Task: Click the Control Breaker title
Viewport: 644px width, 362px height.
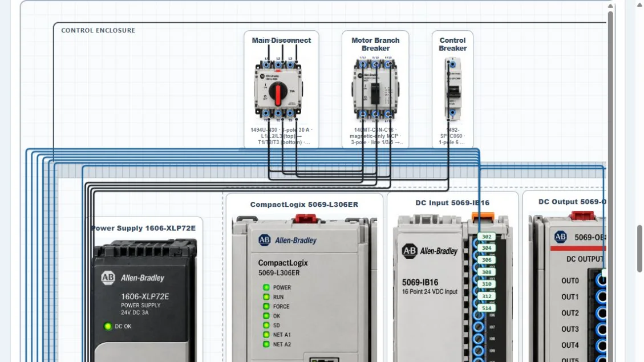Action: (452, 44)
